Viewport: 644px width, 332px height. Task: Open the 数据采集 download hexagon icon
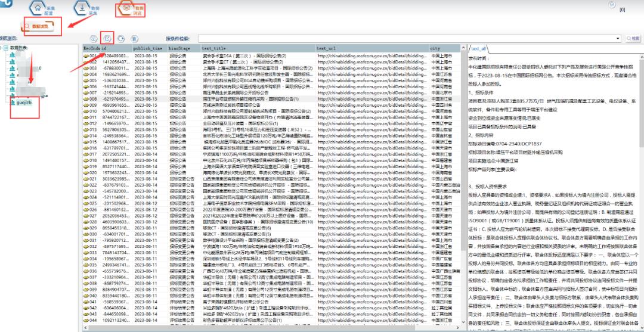(82, 8)
